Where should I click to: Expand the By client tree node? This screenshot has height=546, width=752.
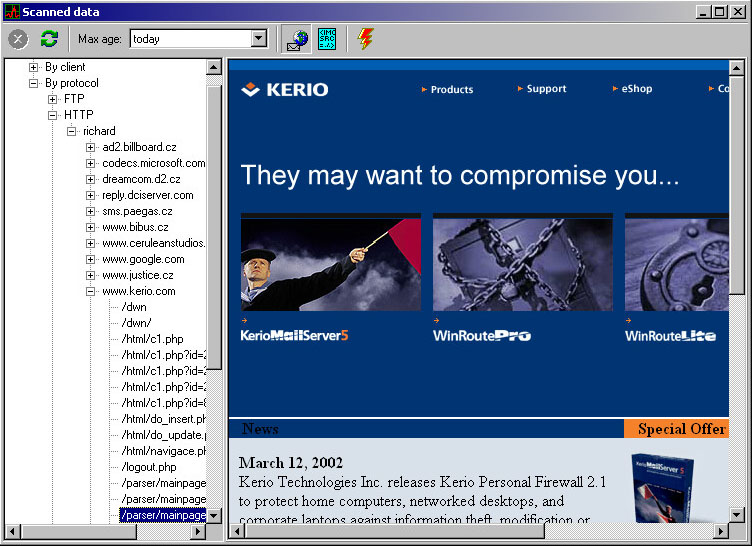click(33, 67)
